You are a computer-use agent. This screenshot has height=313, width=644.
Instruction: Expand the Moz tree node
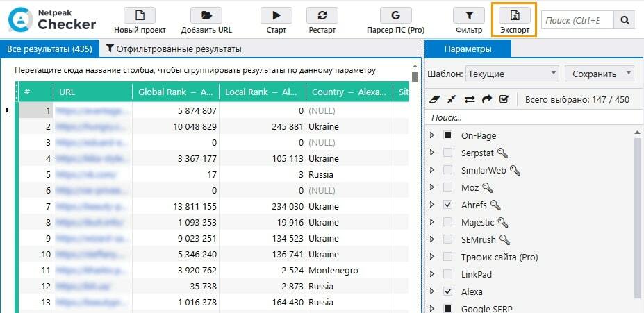tap(431, 187)
